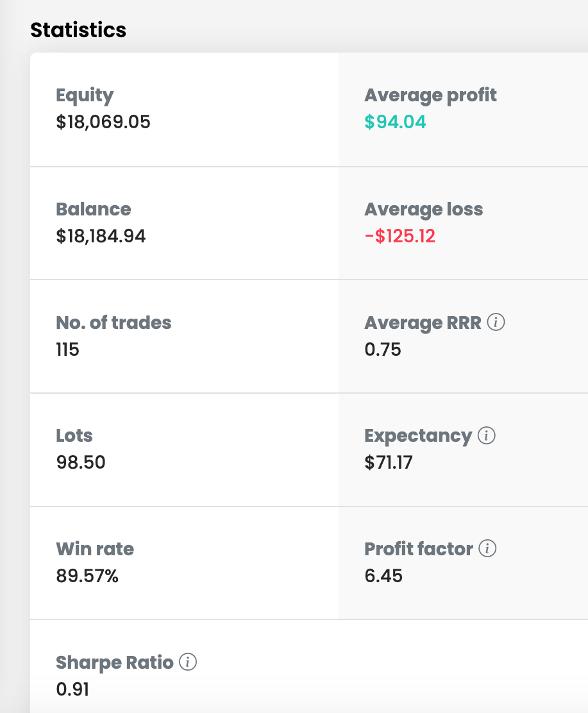Viewport: 588px width, 713px height.
Task: Click the Equity label
Action: (85, 96)
